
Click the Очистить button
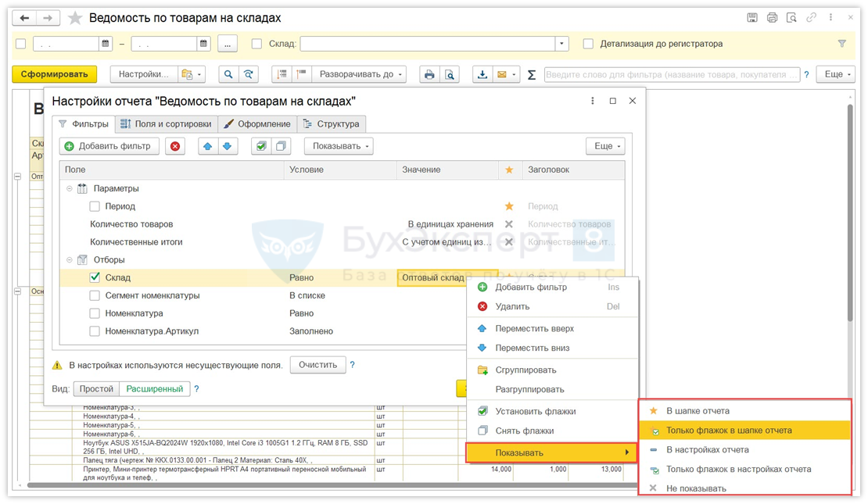coord(317,365)
